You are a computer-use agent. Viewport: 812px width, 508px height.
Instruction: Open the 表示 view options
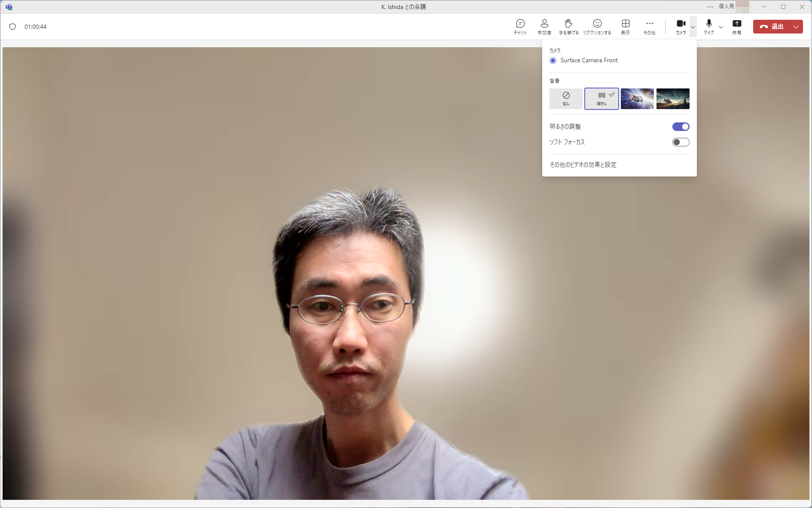coord(625,27)
